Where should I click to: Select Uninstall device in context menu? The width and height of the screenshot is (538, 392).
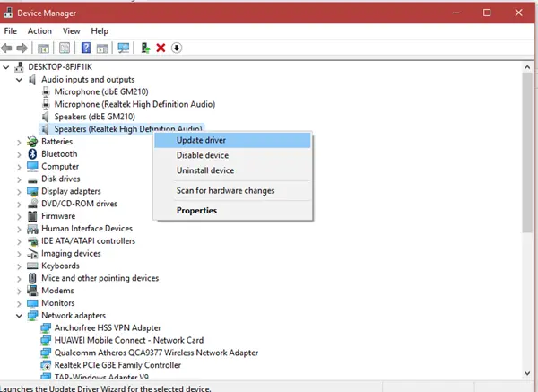[232, 170]
